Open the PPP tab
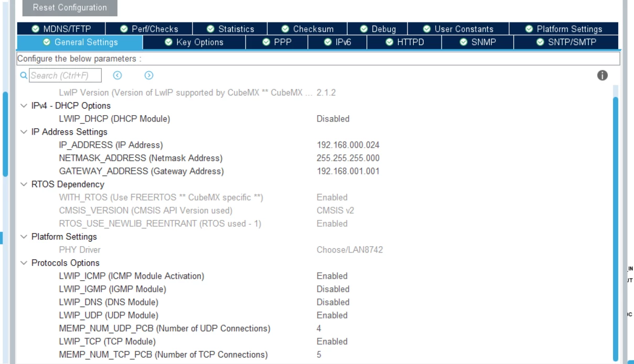The height and width of the screenshot is (364, 634). [277, 42]
